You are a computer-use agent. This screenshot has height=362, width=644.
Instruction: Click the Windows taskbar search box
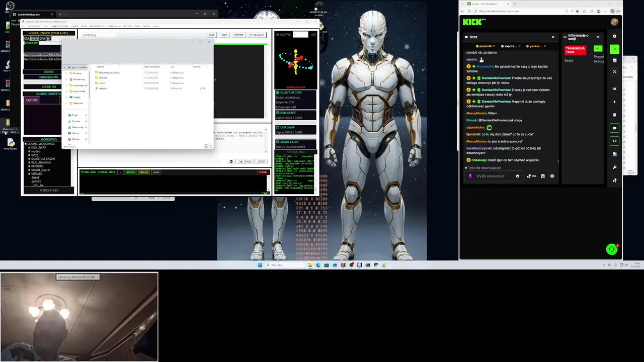pyautogui.click(x=285, y=265)
